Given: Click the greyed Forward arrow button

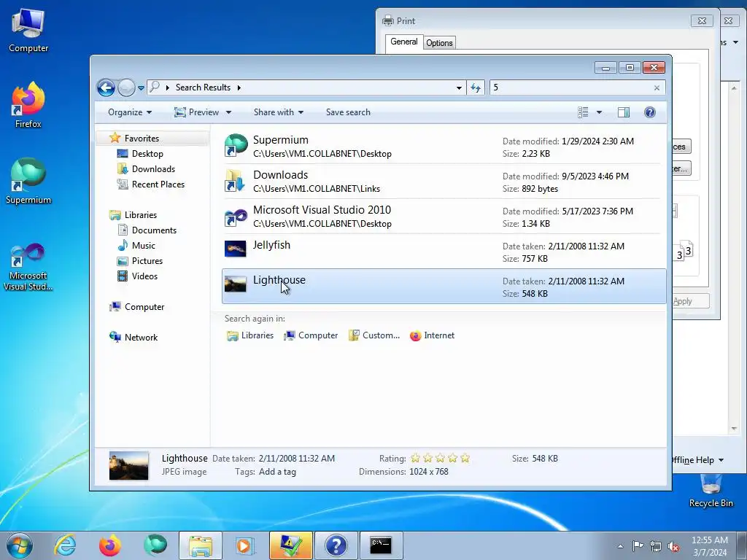Looking at the screenshot, I should click(x=126, y=87).
